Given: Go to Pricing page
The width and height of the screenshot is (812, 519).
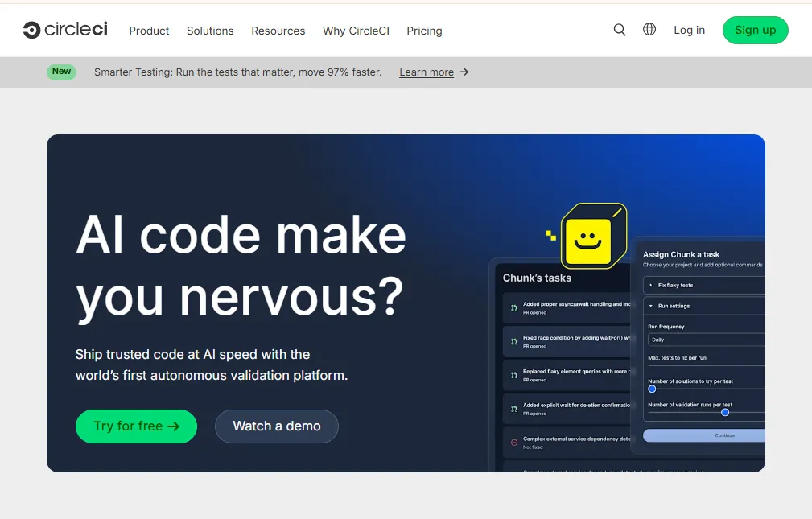Looking at the screenshot, I should pos(424,31).
